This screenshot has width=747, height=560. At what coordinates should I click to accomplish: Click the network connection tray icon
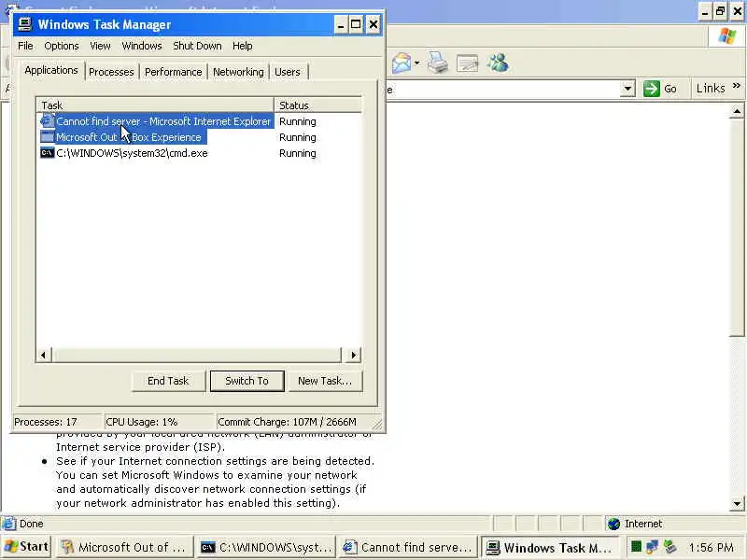[652, 546]
